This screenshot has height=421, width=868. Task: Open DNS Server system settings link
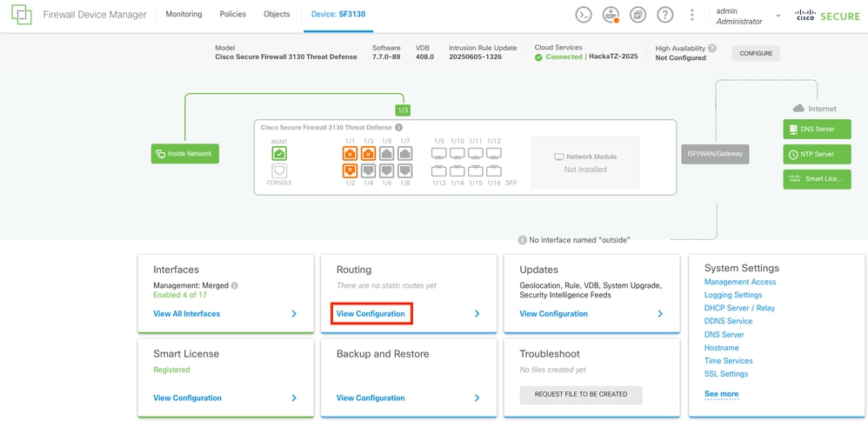[x=724, y=335]
